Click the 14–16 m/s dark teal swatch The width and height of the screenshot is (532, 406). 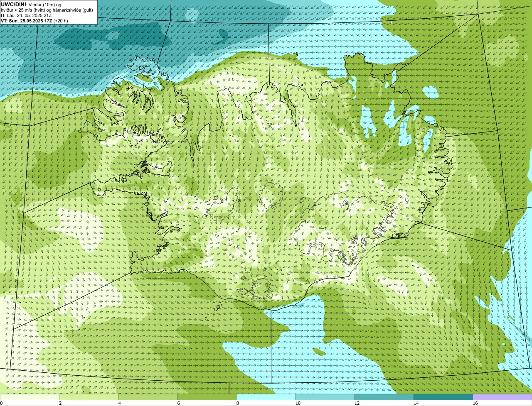(x=443, y=397)
